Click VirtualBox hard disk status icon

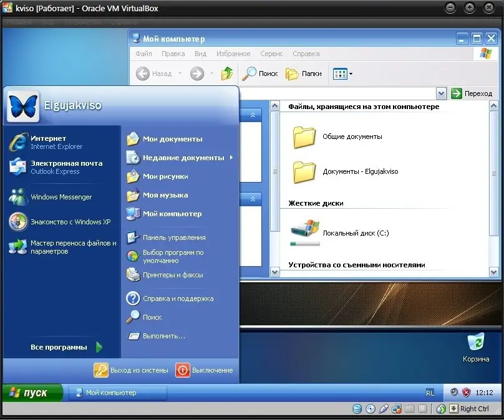(x=357, y=409)
